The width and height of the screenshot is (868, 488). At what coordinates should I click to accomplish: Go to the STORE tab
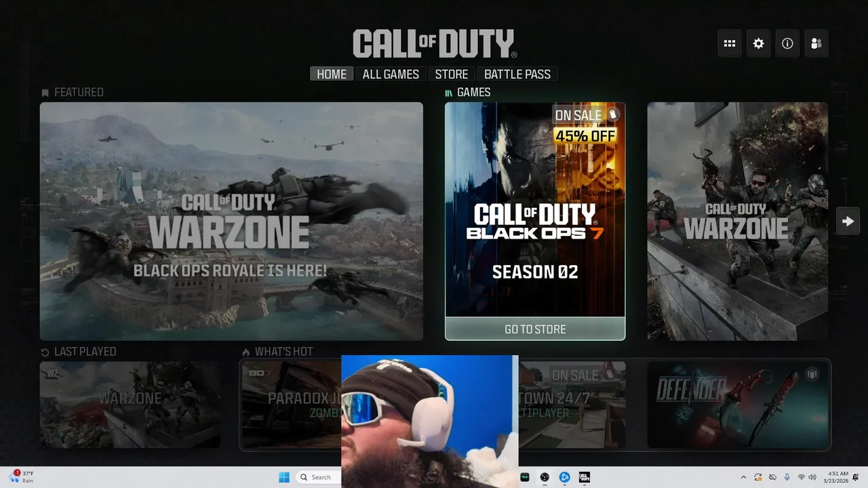coord(452,74)
